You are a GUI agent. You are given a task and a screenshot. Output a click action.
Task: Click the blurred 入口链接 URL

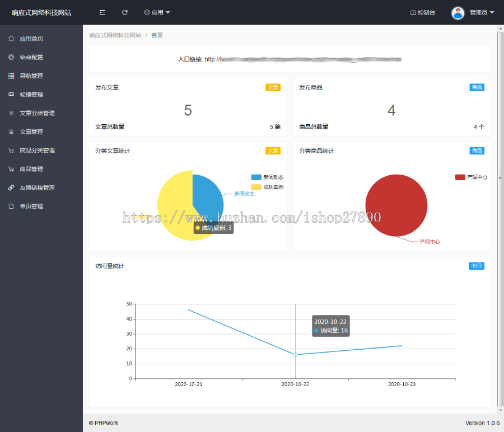(303, 59)
